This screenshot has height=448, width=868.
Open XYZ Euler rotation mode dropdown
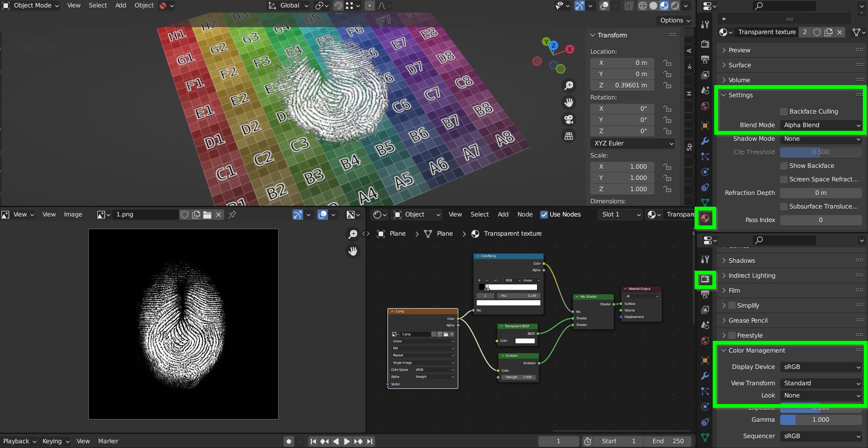coord(632,143)
